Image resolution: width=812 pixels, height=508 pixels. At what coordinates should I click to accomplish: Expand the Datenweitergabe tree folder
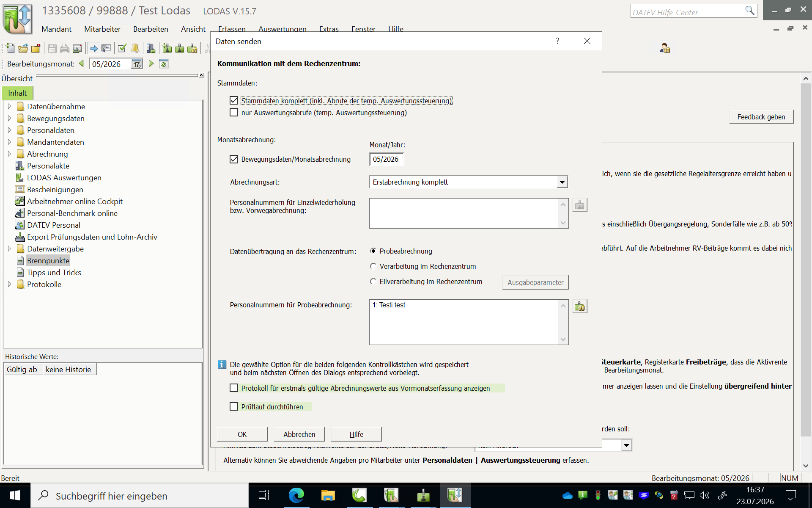[9, 249]
